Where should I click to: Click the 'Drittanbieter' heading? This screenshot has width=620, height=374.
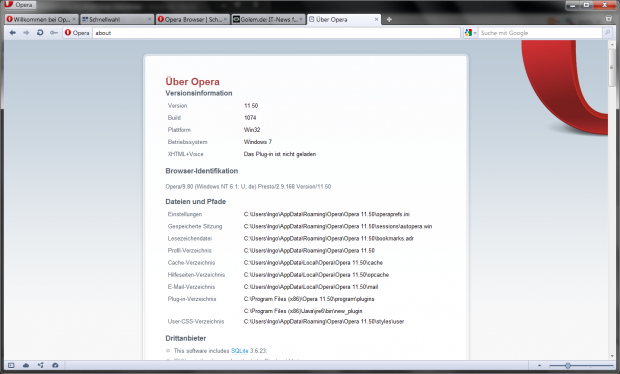click(x=186, y=338)
